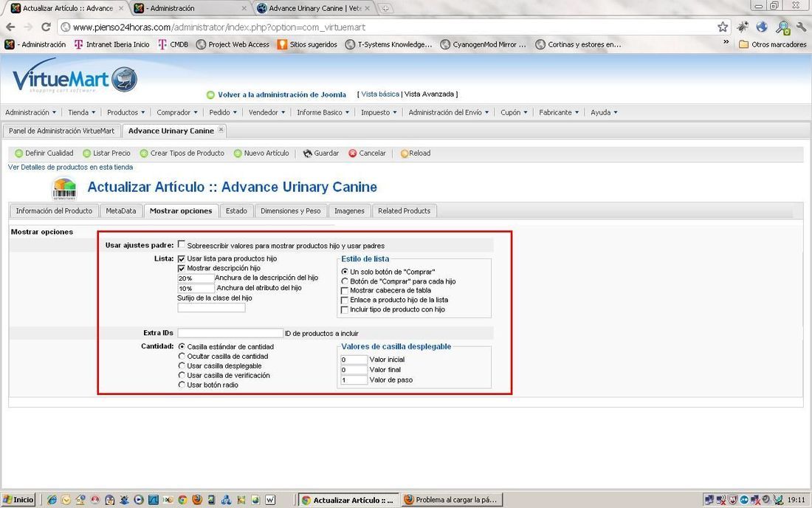Click Volver a la administración de Joomla
The image size is (812, 508).
point(282,95)
